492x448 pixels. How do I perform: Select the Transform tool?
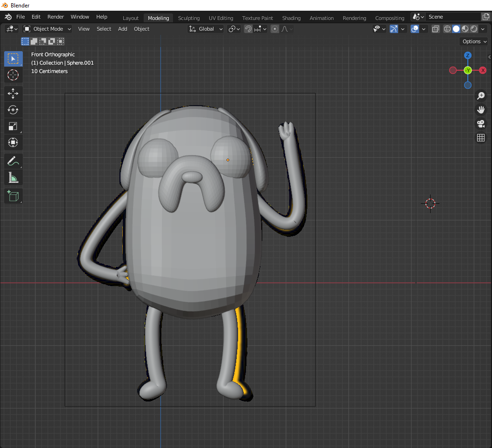(x=13, y=142)
